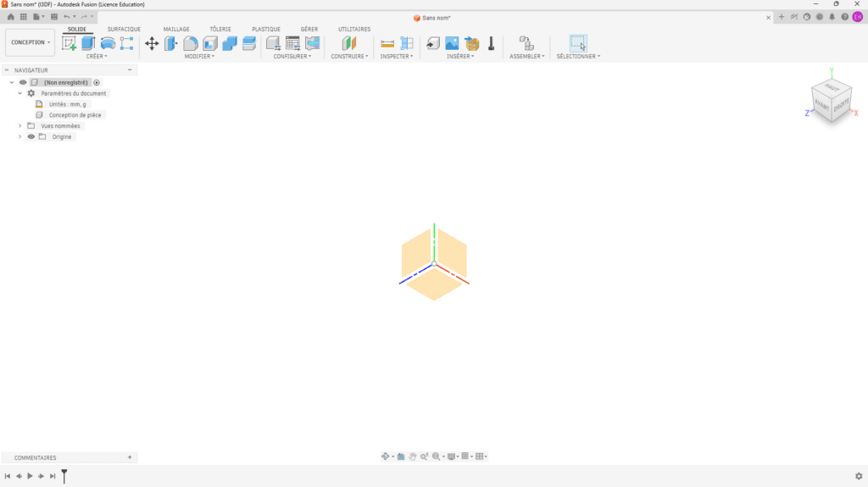Open the CONSTRUIRE dropdown menu
The width and height of the screenshot is (868, 487).
349,57
